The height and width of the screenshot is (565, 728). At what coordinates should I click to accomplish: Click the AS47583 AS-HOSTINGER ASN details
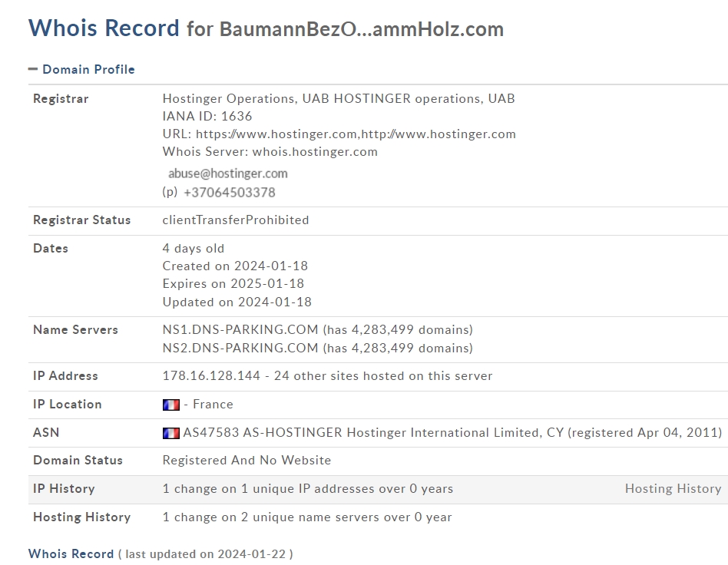(452, 433)
